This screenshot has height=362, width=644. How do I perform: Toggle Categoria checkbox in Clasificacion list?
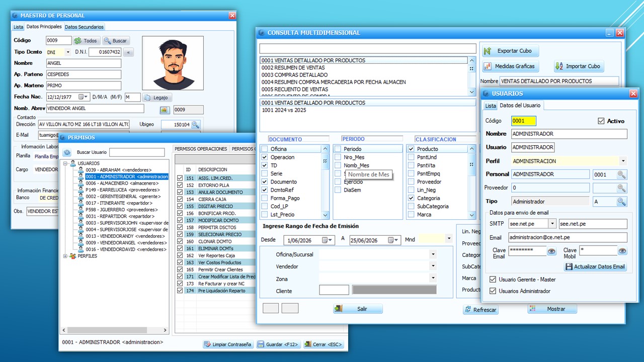pyautogui.click(x=411, y=198)
